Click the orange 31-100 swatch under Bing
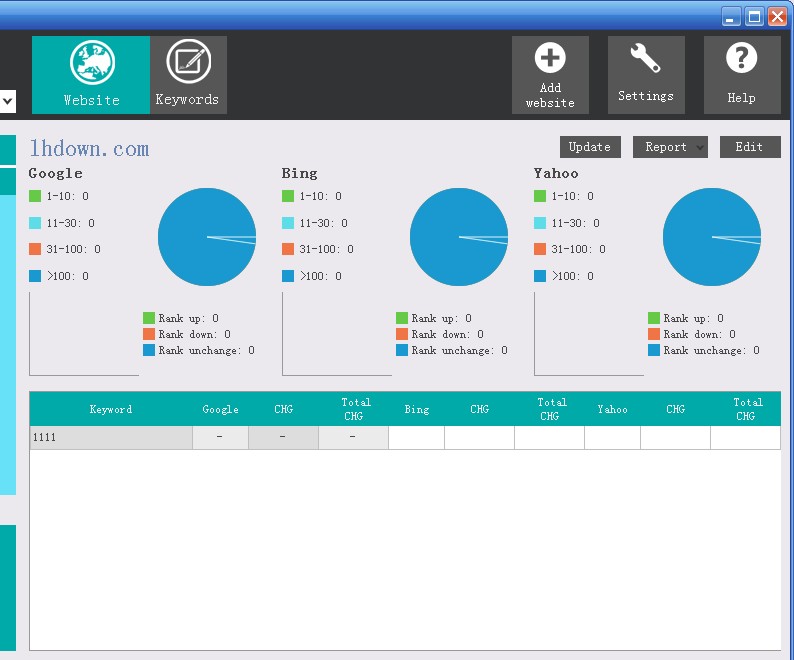The width and height of the screenshot is (794, 660). (288, 249)
